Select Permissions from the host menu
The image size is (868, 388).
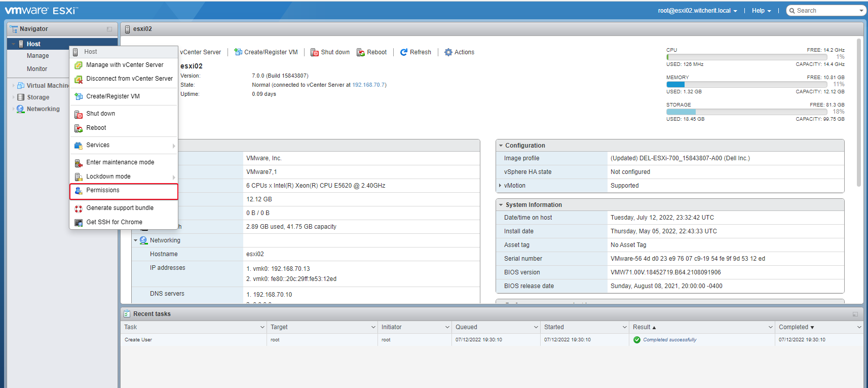pyautogui.click(x=124, y=191)
